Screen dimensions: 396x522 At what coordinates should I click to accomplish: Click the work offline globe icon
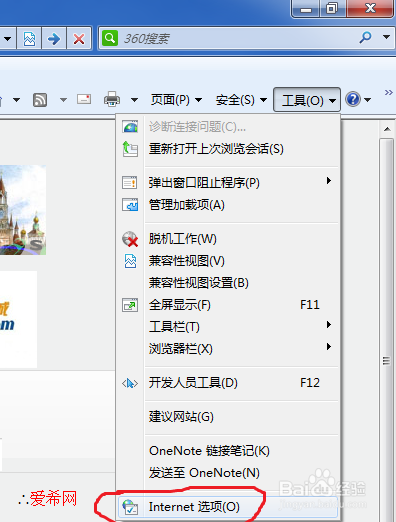point(130,239)
